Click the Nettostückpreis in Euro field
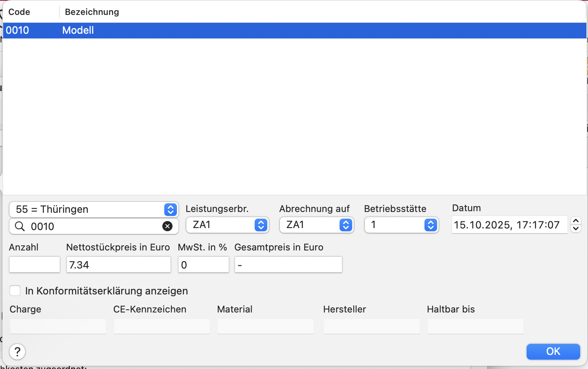The width and height of the screenshot is (588, 369). (x=119, y=265)
